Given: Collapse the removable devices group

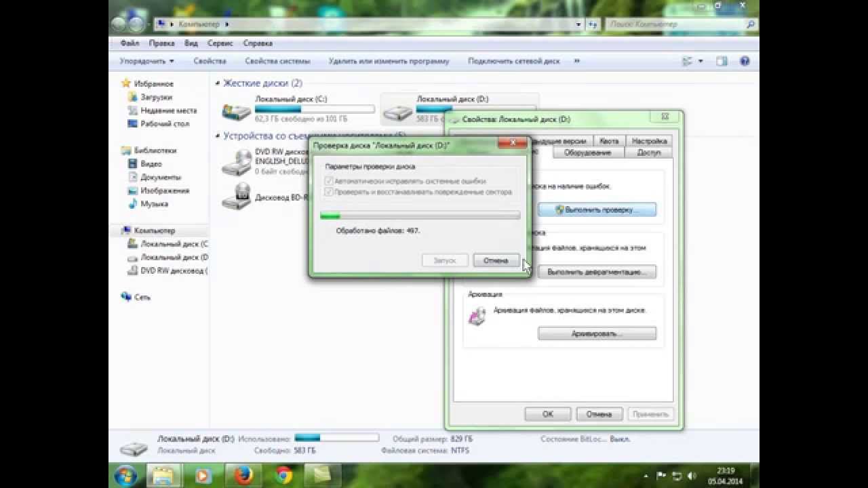Looking at the screenshot, I should (218, 136).
